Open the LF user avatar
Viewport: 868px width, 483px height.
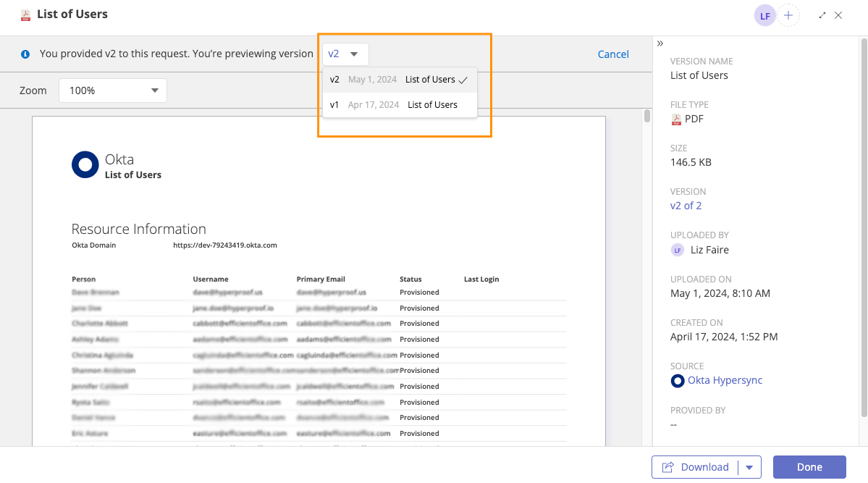pyautogui.click(x=765, y=15)
